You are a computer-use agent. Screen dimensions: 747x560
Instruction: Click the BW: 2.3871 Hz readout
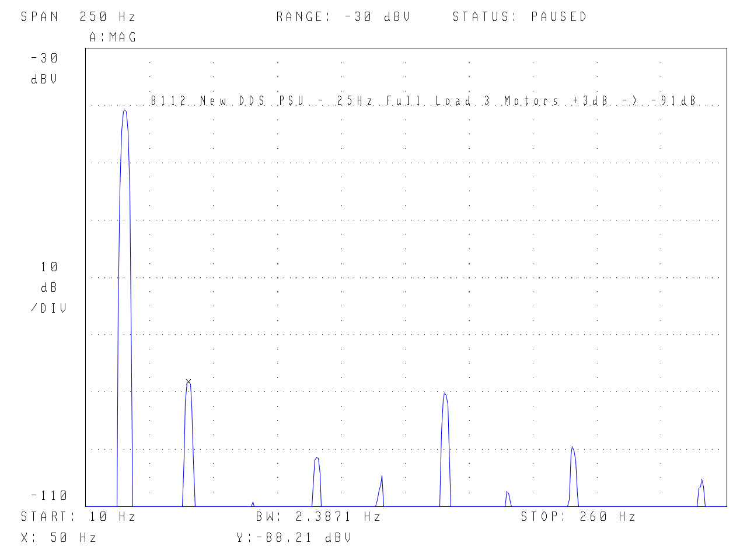(318, 517)
